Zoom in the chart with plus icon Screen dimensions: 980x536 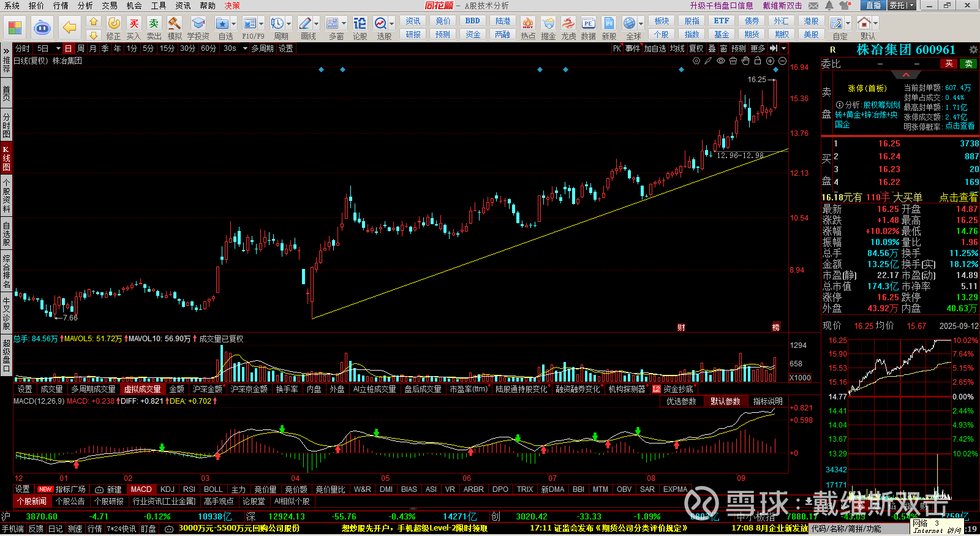coord(770,61)
